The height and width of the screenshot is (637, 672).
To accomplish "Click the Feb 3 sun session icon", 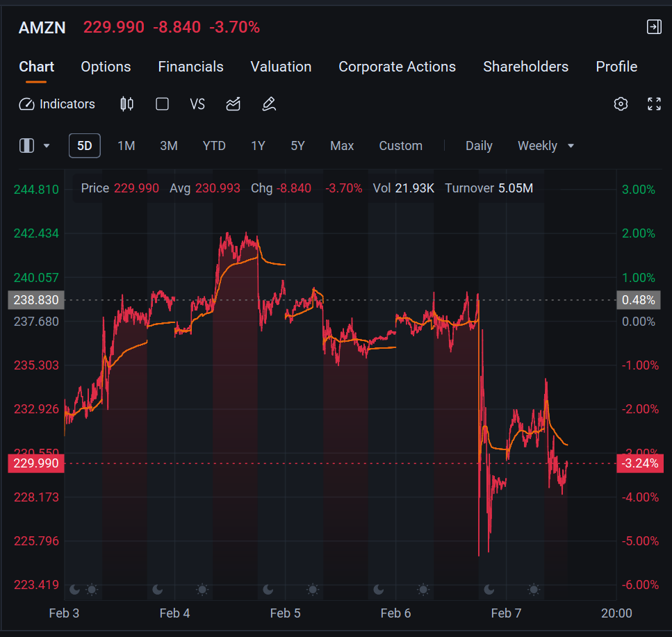I will [92, 590].
